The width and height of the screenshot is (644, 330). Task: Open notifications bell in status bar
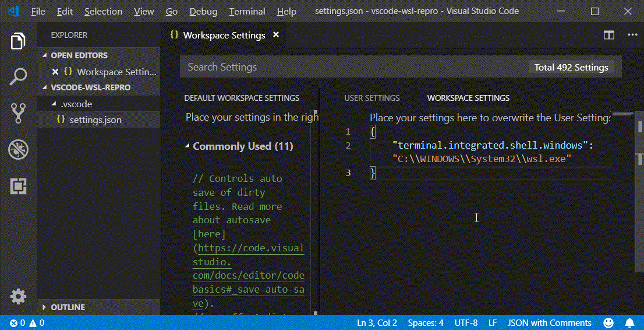tap(629, 323)
